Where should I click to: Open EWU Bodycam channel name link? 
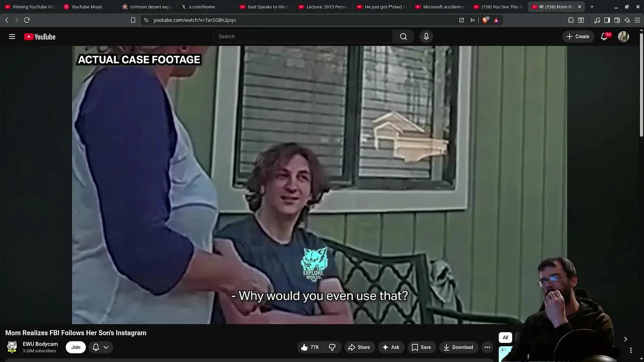(x=40, y=344)
